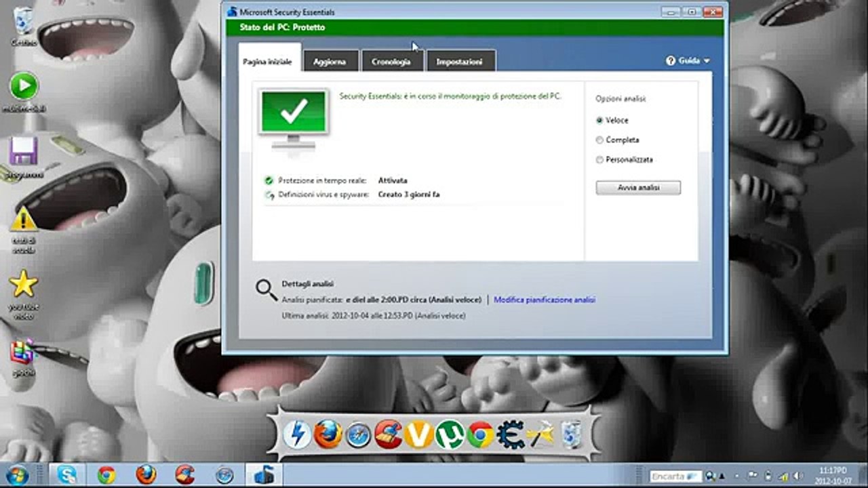This screenshot has width=868, height=488.
Task: Click the Encarta search field in taskbar
Action: [x=675, y=476]
